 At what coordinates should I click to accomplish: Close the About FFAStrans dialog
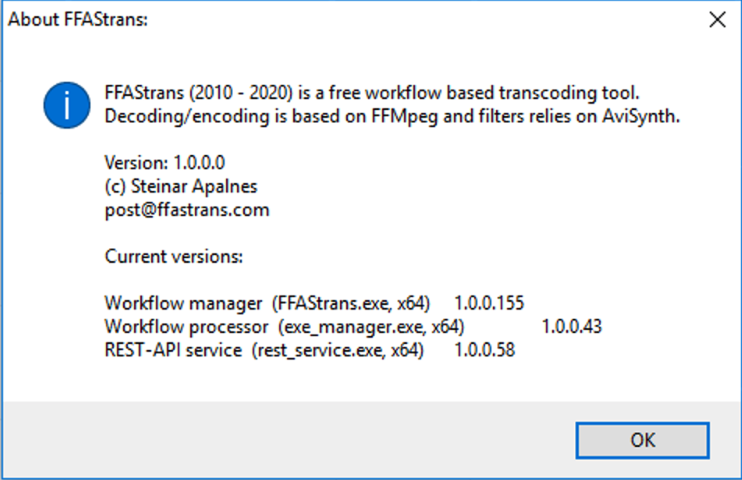[717, 20]
